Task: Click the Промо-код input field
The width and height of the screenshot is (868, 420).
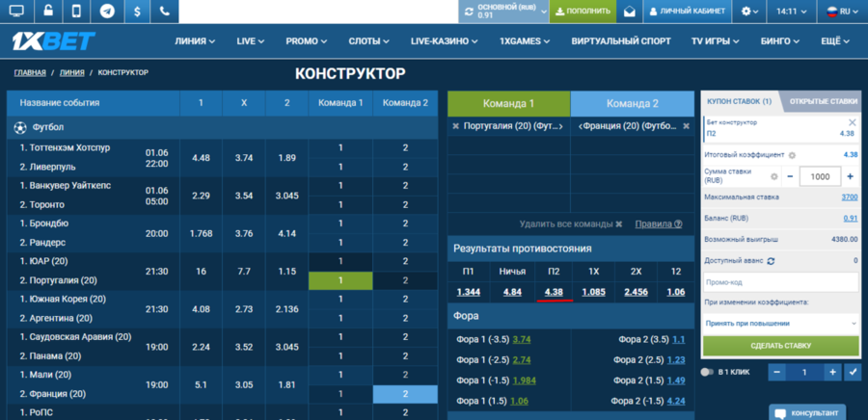Action: tap(780, 282)
